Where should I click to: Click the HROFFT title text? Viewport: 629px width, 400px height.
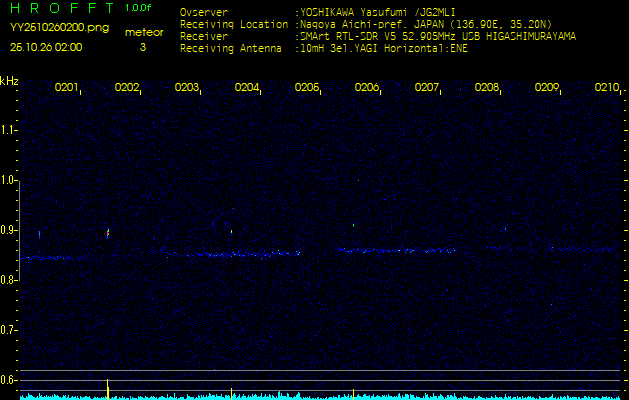60,8
